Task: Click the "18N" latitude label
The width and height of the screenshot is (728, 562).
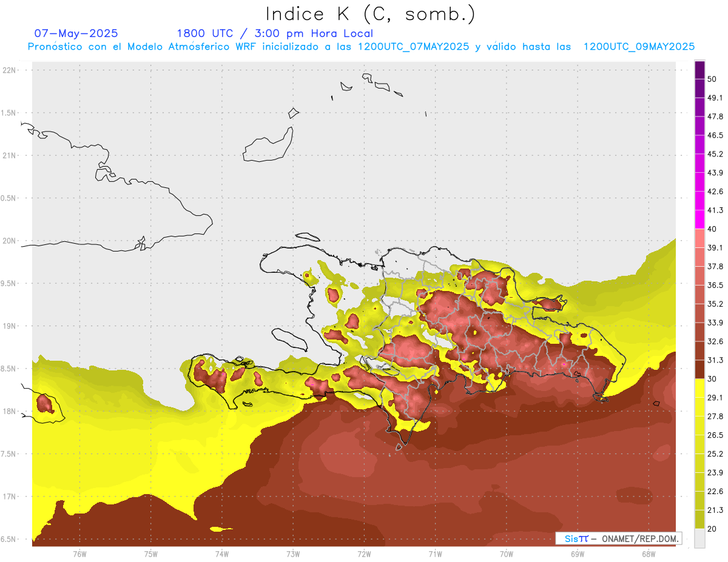Action: point(10,411)
